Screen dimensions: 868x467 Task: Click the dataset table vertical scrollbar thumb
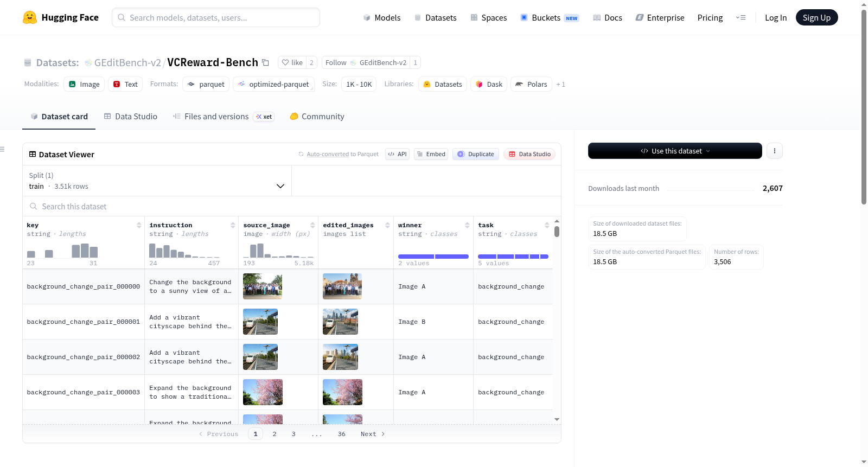point(557,232)
